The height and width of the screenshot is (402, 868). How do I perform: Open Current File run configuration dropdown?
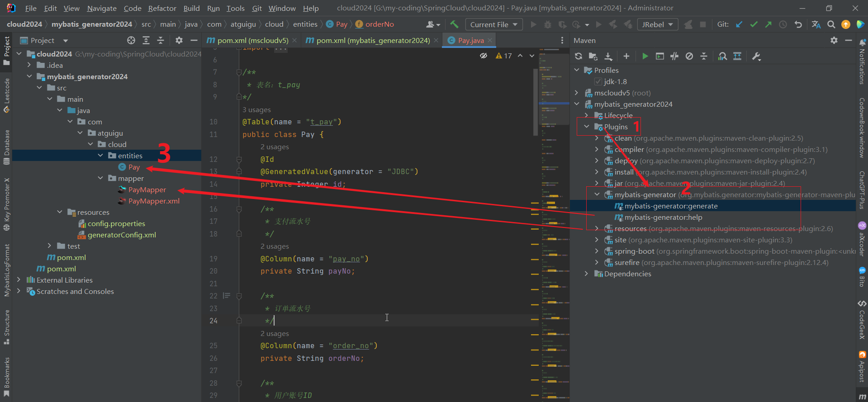click(x=493, y=24)
